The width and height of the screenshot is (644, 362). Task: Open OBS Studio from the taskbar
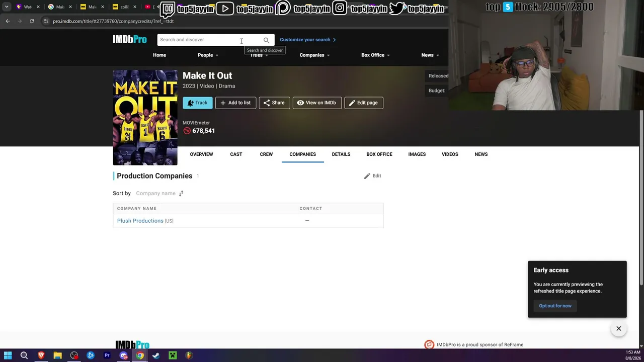tap(74, 355)
